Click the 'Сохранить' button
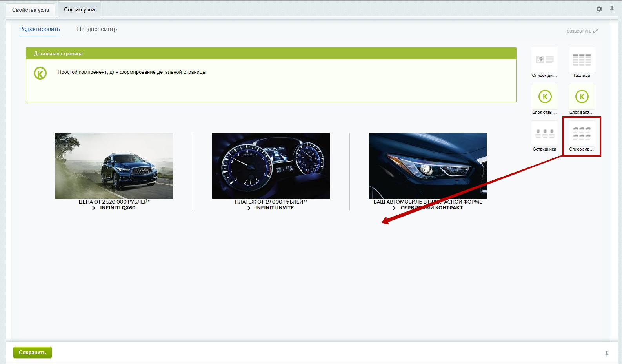Viewport: 622px width, 364px height. (x=33, y=352)
